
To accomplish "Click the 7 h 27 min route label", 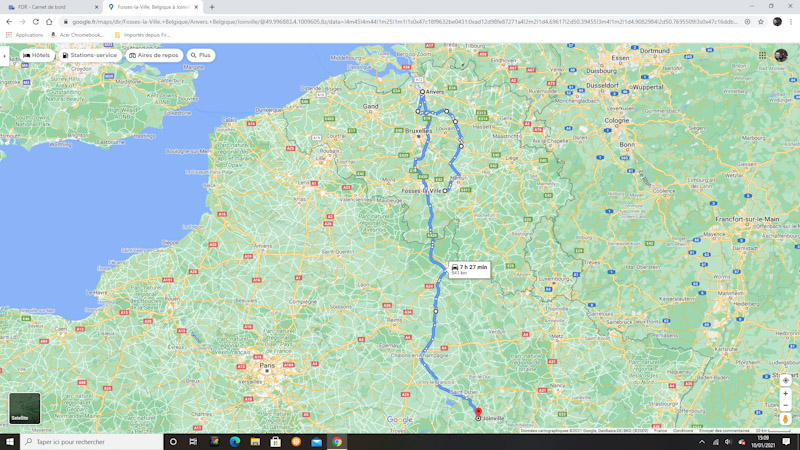I will 469,269.
